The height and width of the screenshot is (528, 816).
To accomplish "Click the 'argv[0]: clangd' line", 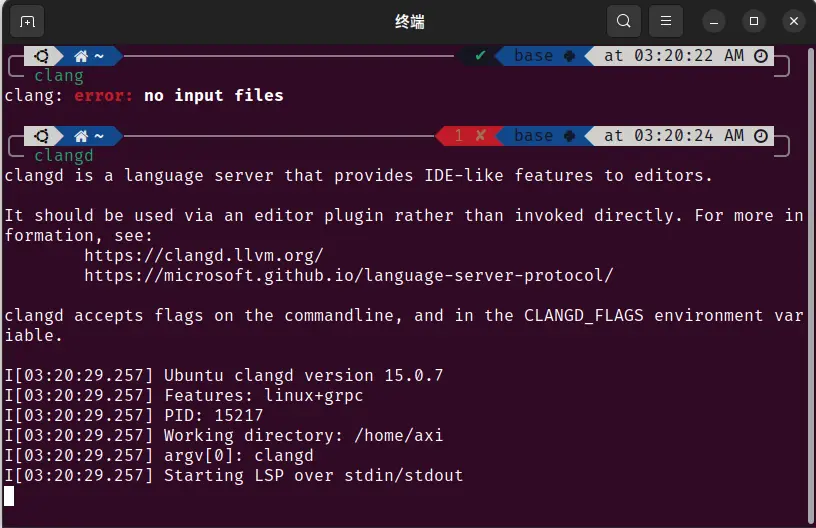I will [x=238, y=455].
